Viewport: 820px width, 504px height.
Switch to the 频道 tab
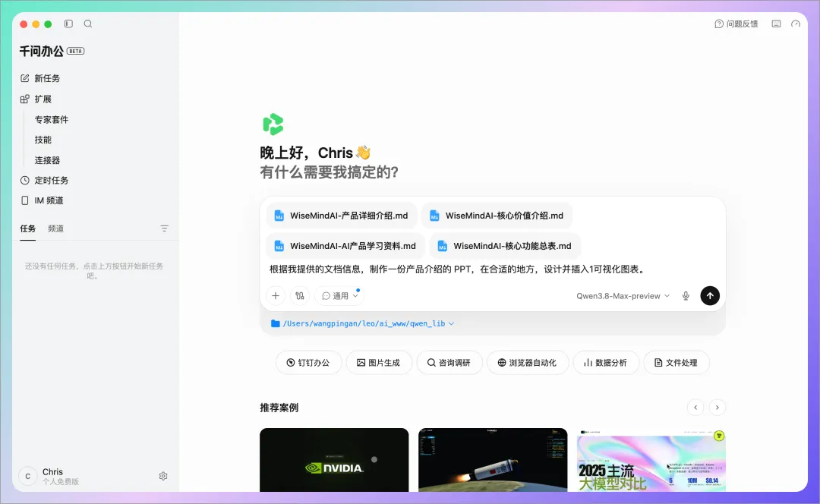[55, 228]
